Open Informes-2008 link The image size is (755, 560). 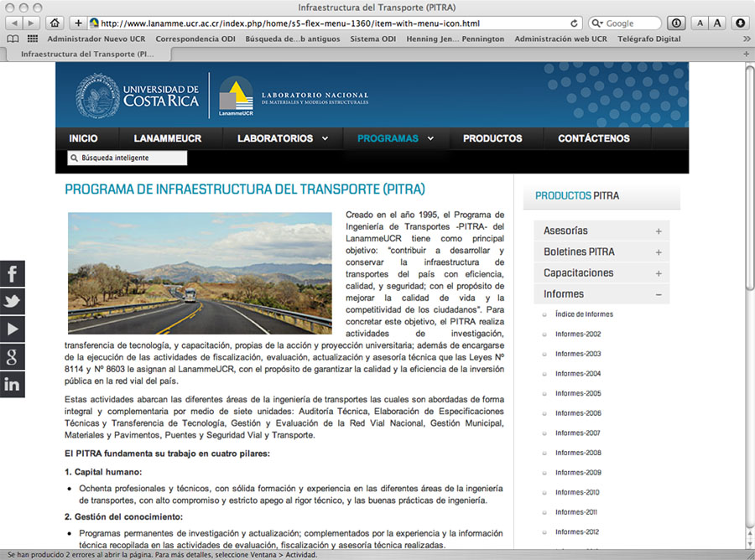pyautogui.click(x=578, y=453)
